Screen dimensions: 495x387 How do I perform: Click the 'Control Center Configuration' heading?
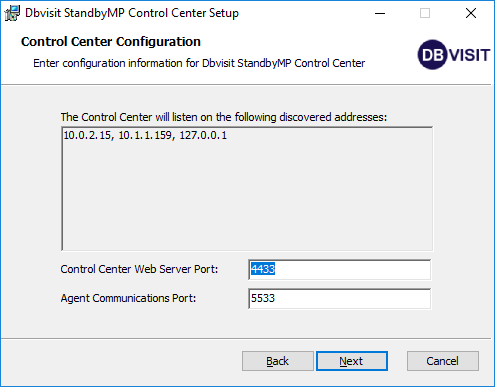pyautogui.click(x=111, y=42)
